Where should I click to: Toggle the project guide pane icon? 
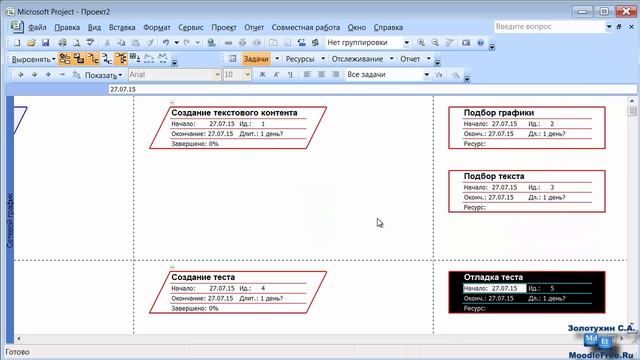(233, 59)
